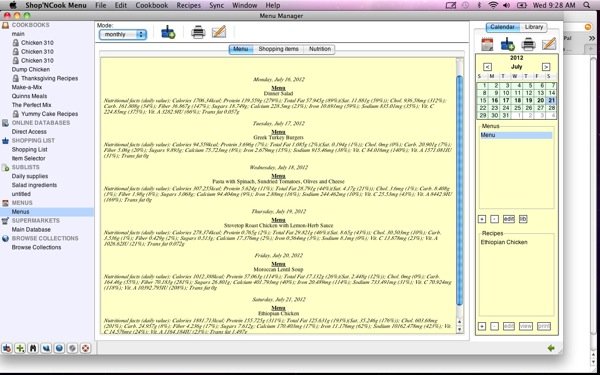Switch to the Shopping items tab
This screenshot has height=375, width=600.
click(278, 49)
